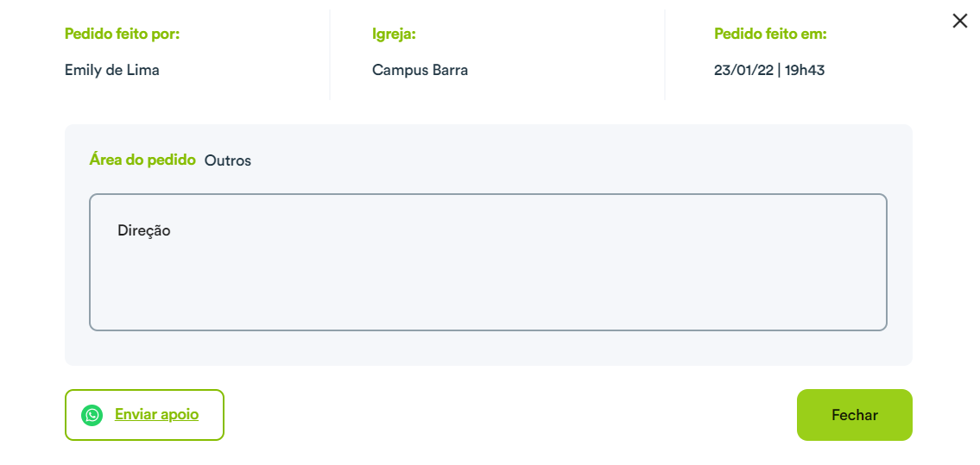Click the word Direção in the request box
This screenshot has width=980, height=465.
click(x=143, y=230)
